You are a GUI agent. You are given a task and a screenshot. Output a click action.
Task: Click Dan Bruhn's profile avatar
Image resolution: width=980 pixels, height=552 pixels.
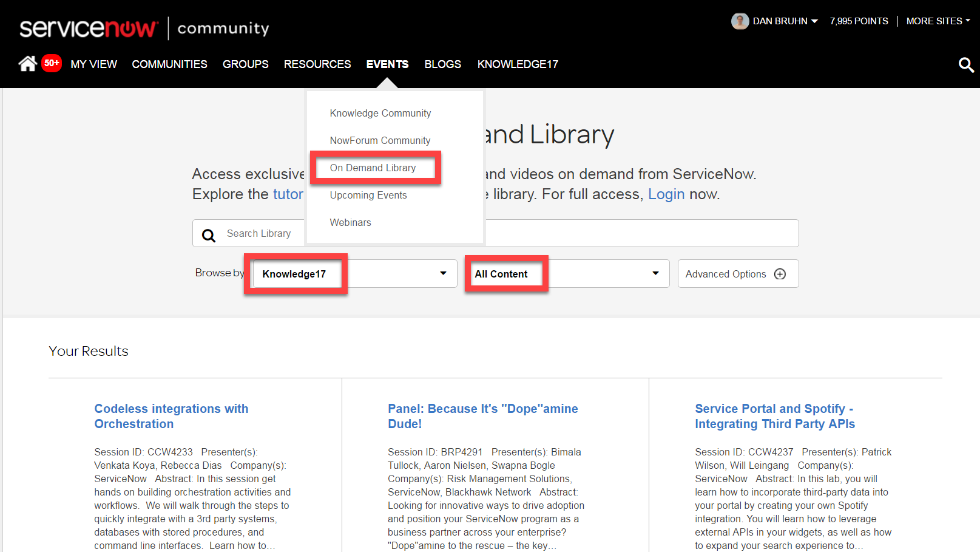pyautogui.click(x=740, y=21)
